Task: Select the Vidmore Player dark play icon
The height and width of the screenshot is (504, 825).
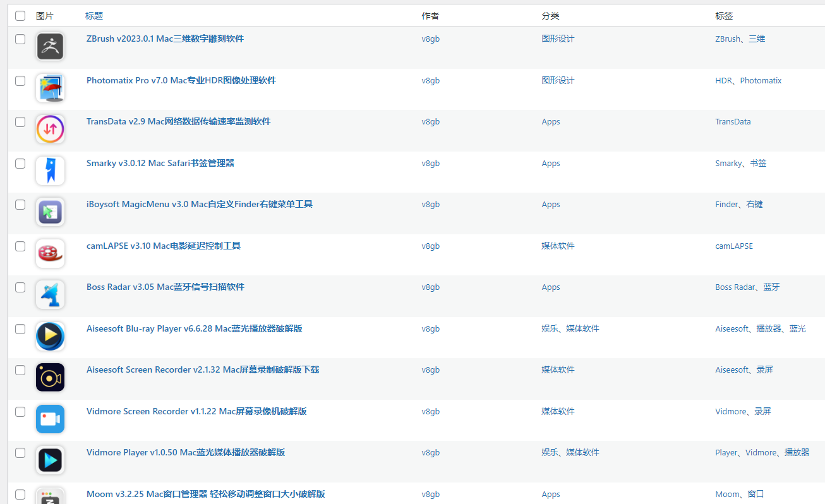Action: (50, 460)
